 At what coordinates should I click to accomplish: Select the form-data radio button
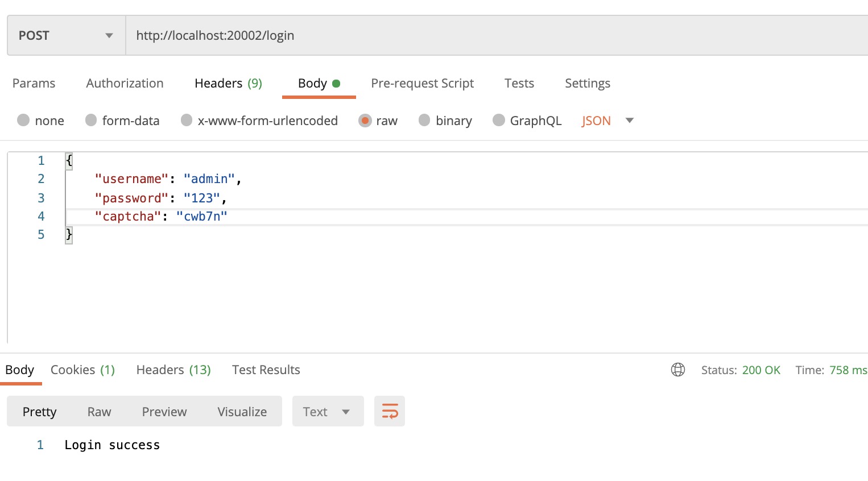[x=91, y=120]
